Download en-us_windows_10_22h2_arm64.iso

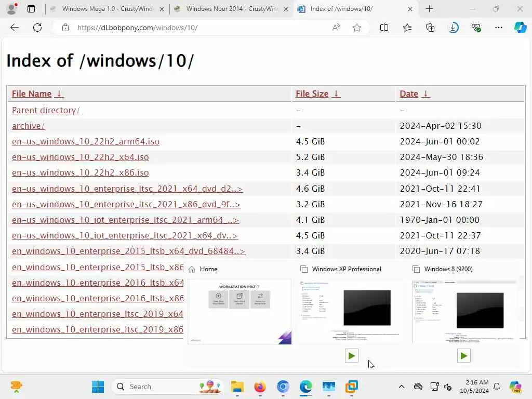[86, 141]
